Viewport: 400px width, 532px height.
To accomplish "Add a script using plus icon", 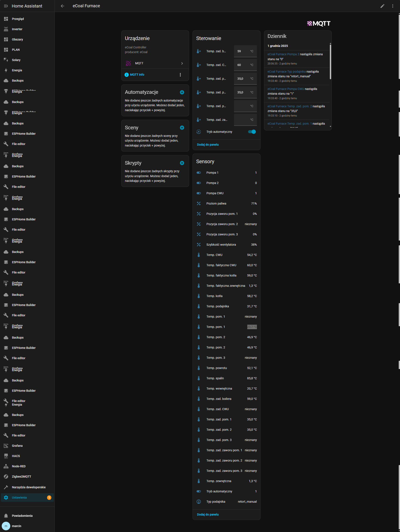I will click(182, 163).
